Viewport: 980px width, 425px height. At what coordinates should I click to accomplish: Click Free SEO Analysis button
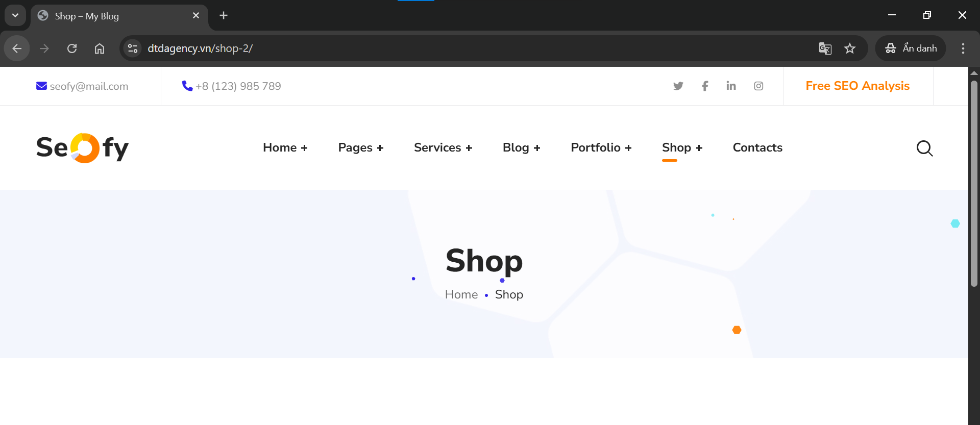pyautogui.click(x=857, y=86)
